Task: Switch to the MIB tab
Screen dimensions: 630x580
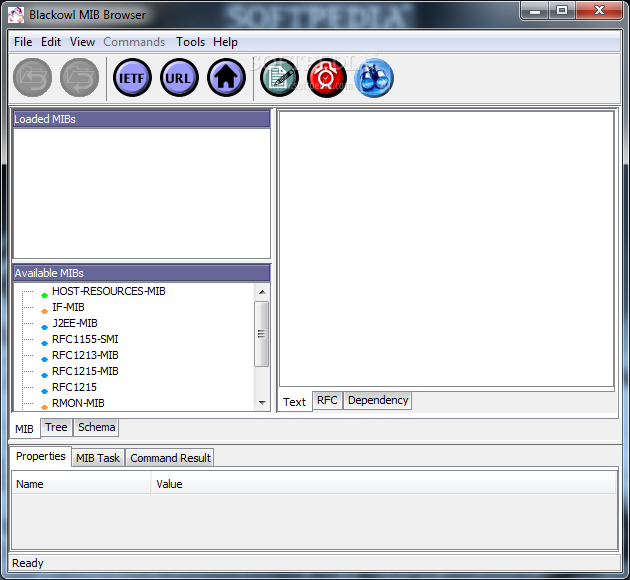Action: [x=24, y=429]
